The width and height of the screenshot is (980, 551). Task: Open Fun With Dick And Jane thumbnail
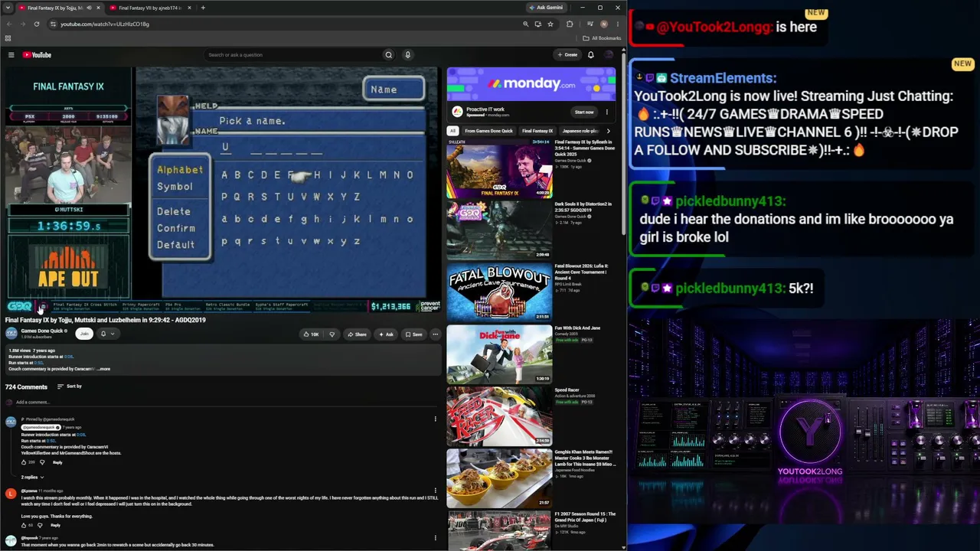499,354
